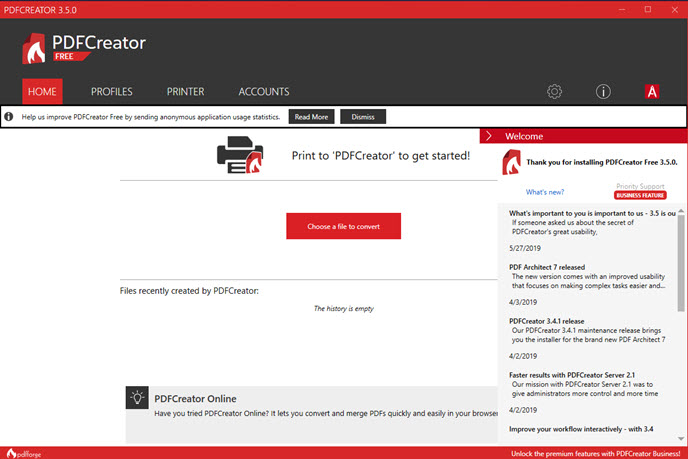Open the ACCOUNTS tab
This screenshot has height=459, width=688.
pyautogui.click(x=264, y=91)
